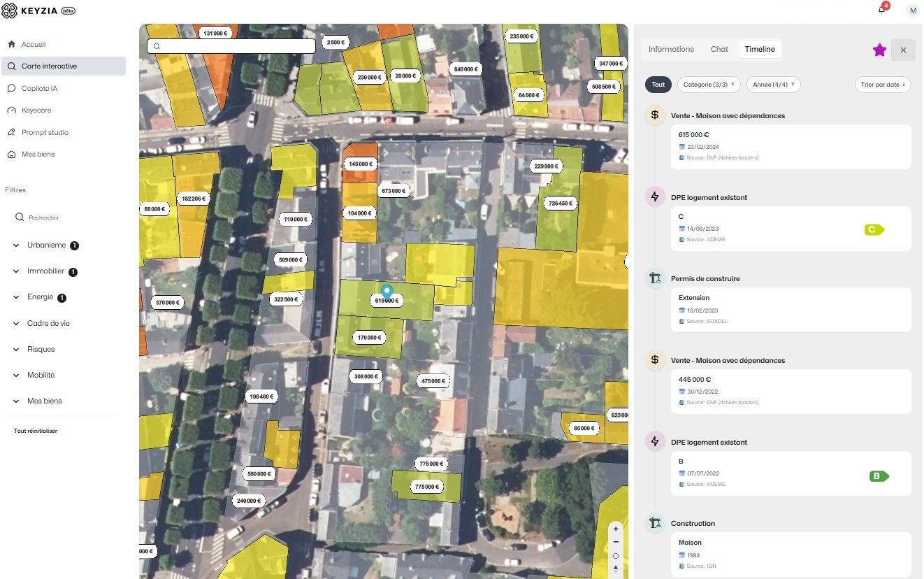Open the Catégorie (3/3) dropdown
Screen dimensions: 924x579
[x=708, y=84]
